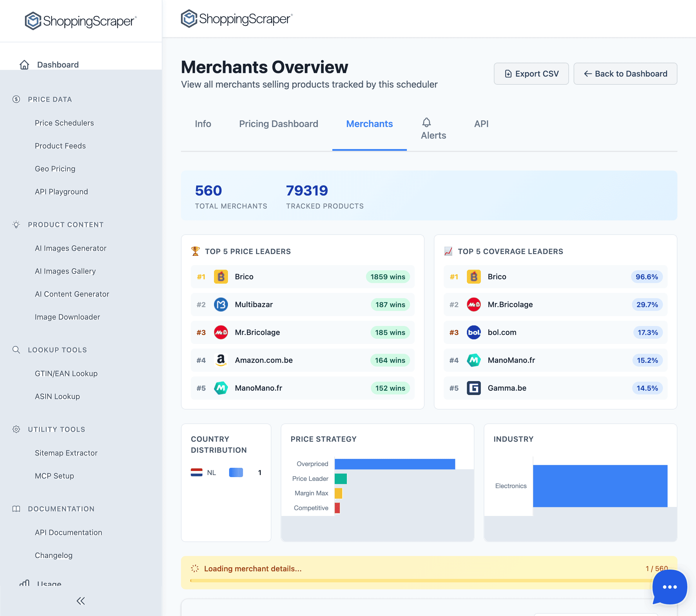Click the 79319 tracked products value
This screenshot has width=696, height=616.
(x=307, y=191)
